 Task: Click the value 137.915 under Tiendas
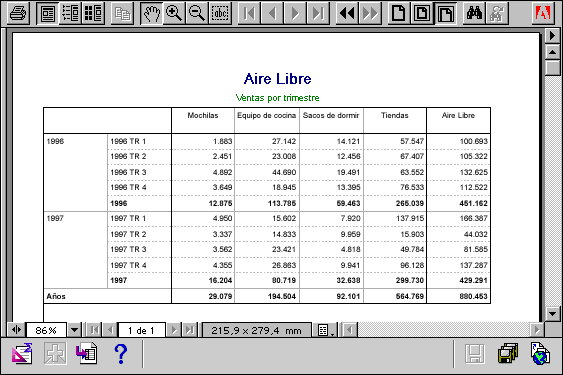[410, 218]
